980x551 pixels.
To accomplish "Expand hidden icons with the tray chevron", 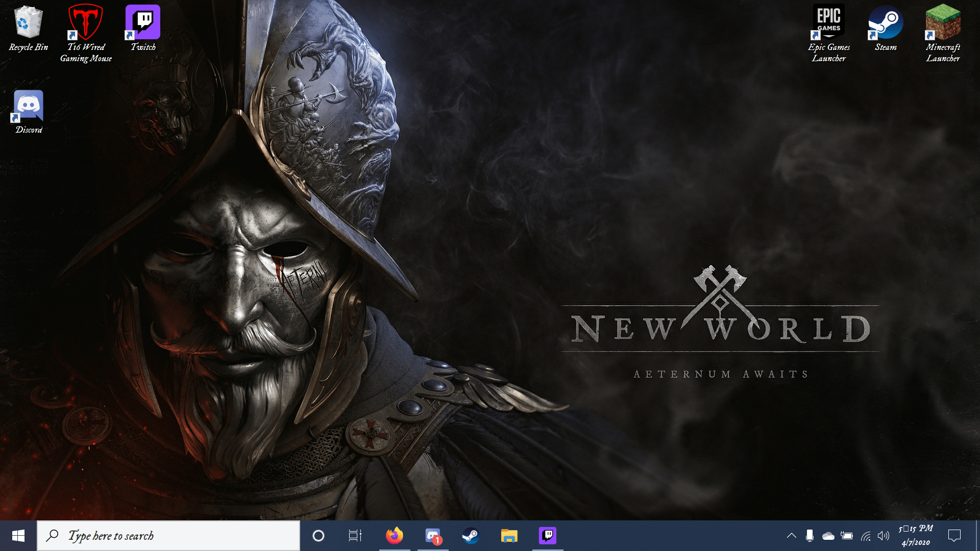I will pos(792,536).
